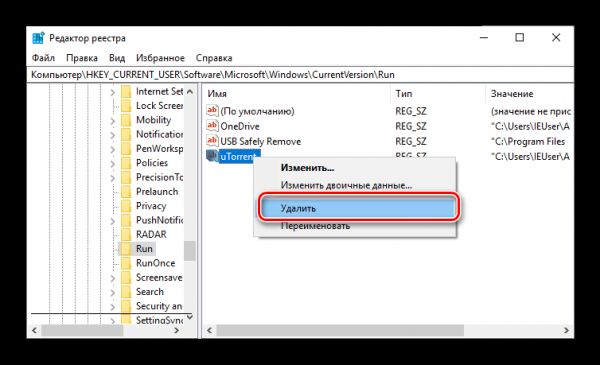Click the RunOnce folder icon
This screenshot has height=365, width=600.
pos(126,263)
